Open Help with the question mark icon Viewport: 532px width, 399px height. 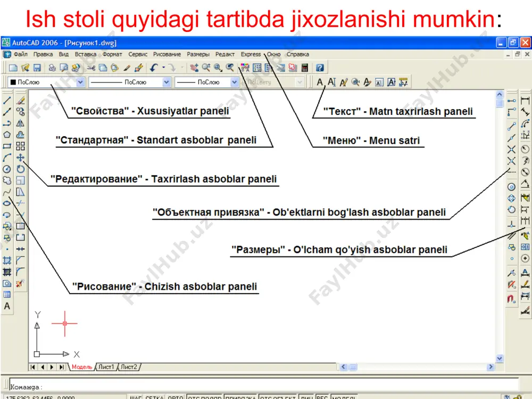[x=320, y=68]
